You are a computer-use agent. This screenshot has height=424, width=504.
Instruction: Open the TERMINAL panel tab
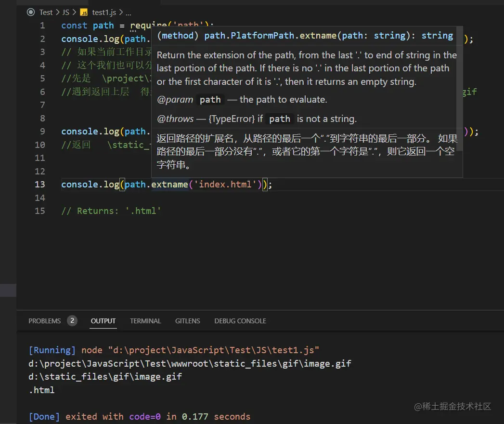[145, 321]
